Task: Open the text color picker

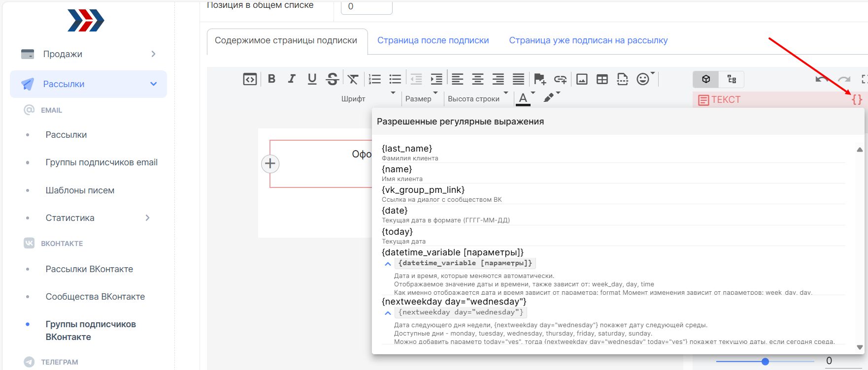Action: click(523, 98)
